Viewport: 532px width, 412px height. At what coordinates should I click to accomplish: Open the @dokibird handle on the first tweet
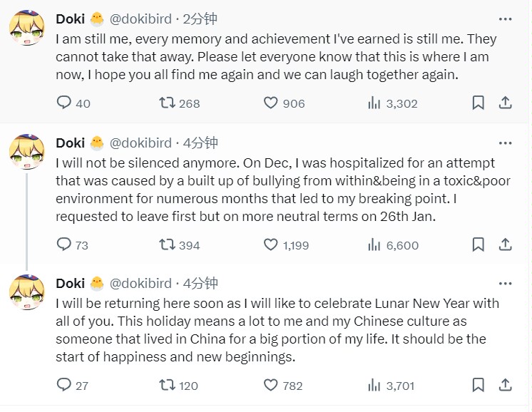(x=142, y=19)
